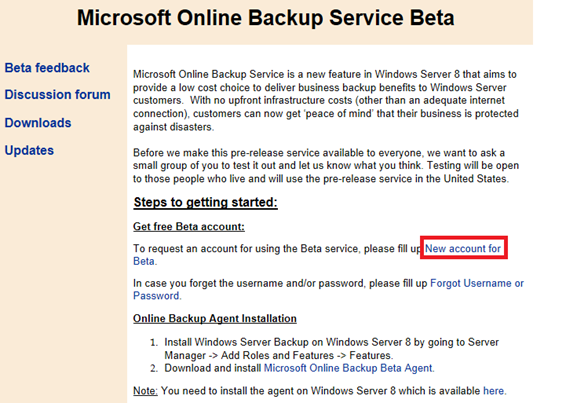Click the 'New account for' link
The height and width of the screenshot is (403, 566).
coord(463,248)
